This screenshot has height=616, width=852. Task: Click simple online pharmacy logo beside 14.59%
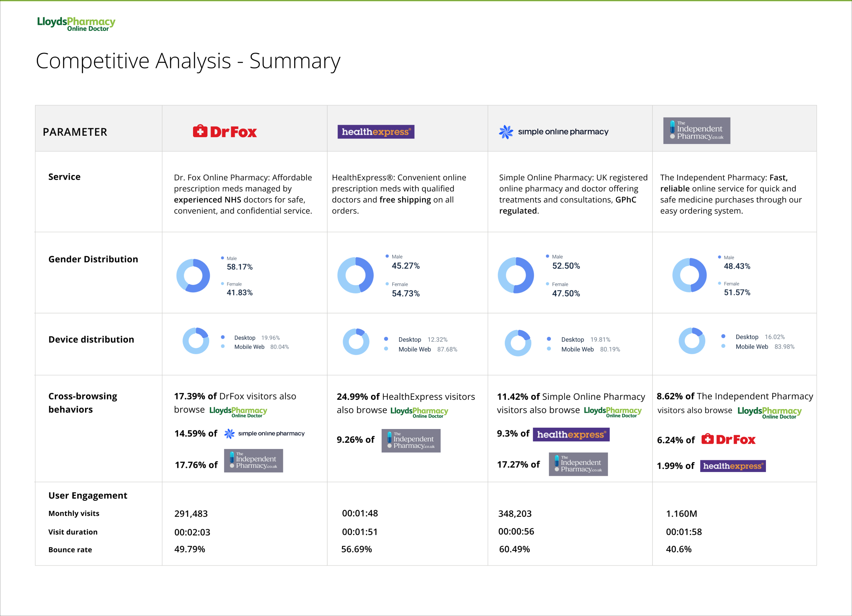coord(264,433)
